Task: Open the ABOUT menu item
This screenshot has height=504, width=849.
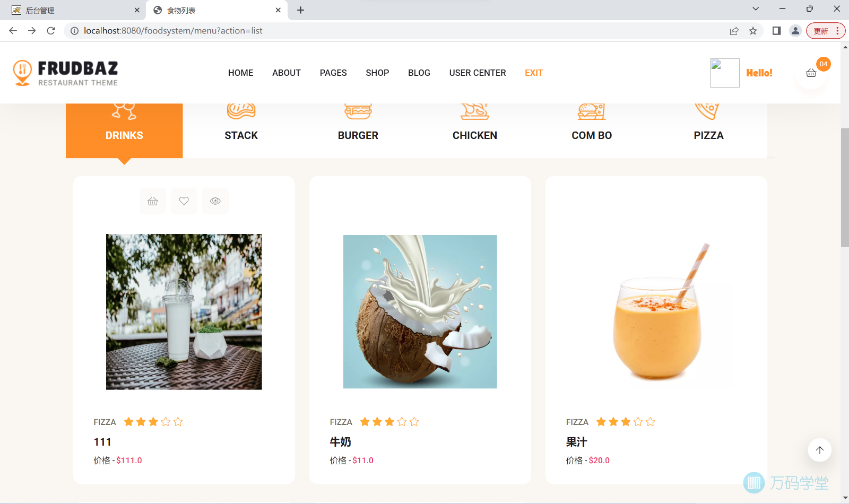Action: click(x=287, y=73)
